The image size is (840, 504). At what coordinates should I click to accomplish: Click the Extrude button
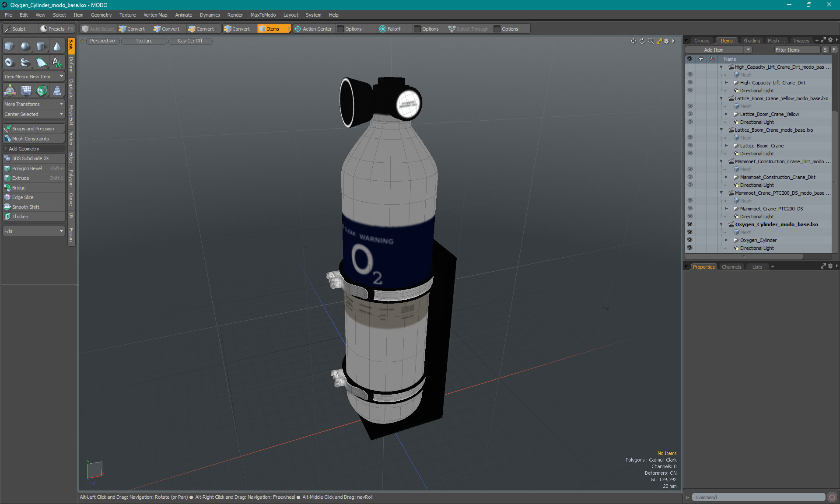(x=34, y=178)
